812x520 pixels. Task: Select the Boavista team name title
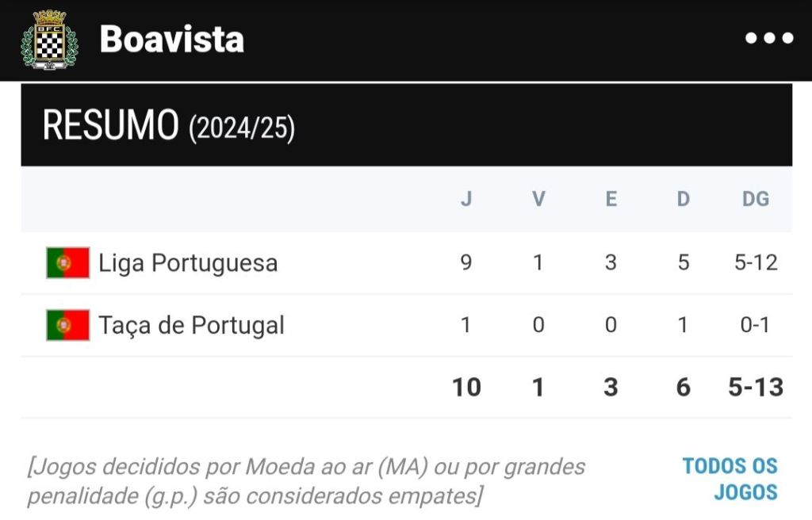tap(171, 39)
